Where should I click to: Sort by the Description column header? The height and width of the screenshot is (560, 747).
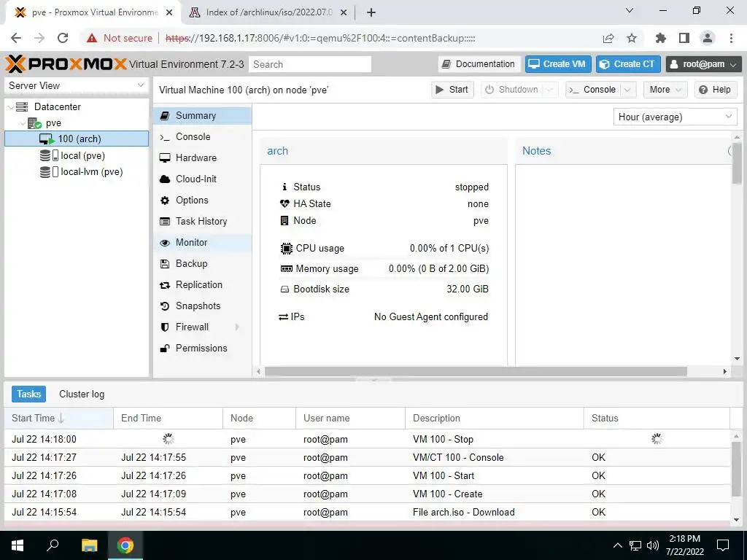495,418
